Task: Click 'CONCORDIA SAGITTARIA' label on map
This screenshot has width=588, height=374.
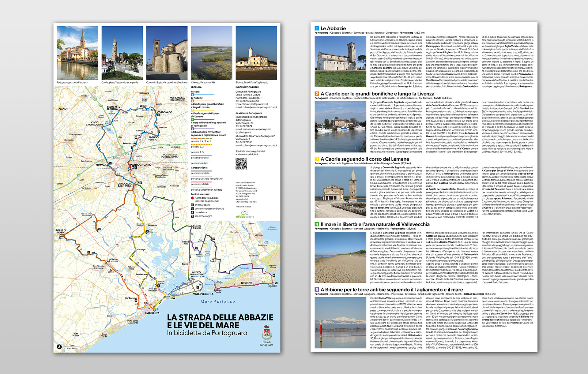Action: coord(125,185)
